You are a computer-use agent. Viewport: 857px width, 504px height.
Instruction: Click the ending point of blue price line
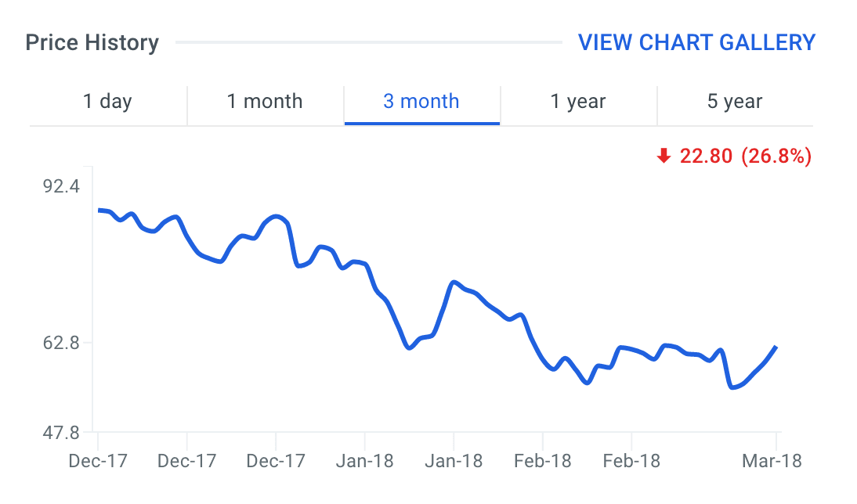pyautogui.click(x=776, y=347)
